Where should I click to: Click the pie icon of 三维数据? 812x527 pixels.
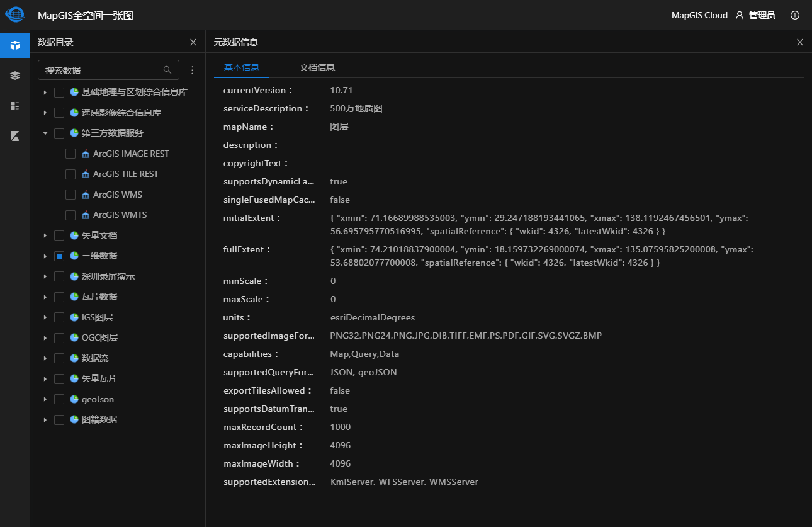pyautogui.click(x=74, y=256)
